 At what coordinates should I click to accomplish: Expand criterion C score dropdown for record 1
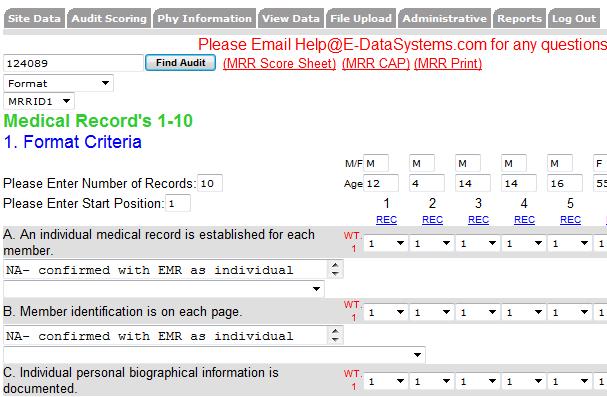click(x=386, y=382)
